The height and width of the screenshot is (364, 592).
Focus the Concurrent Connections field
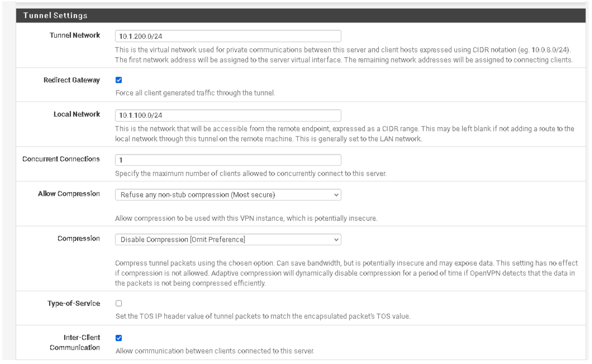coord(228,160)
